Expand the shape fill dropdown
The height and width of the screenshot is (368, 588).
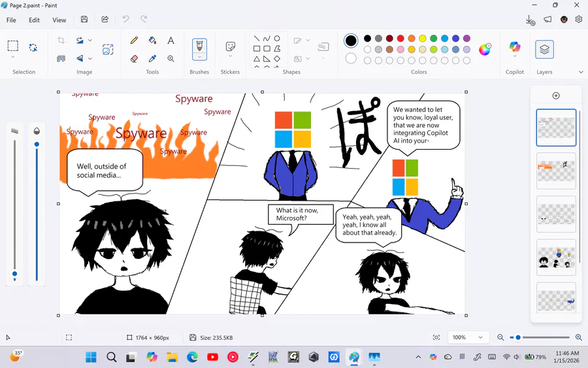pyautogui.click(x=308, y=59)
